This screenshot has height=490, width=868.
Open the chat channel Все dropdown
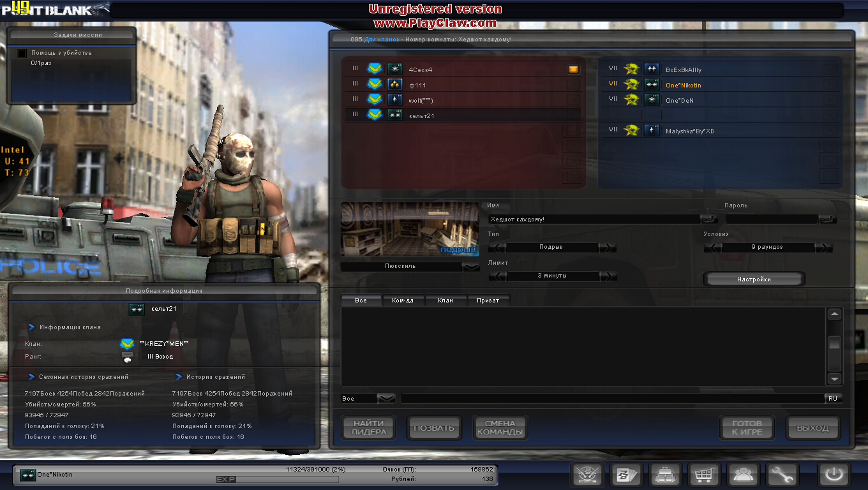(386, 399)
